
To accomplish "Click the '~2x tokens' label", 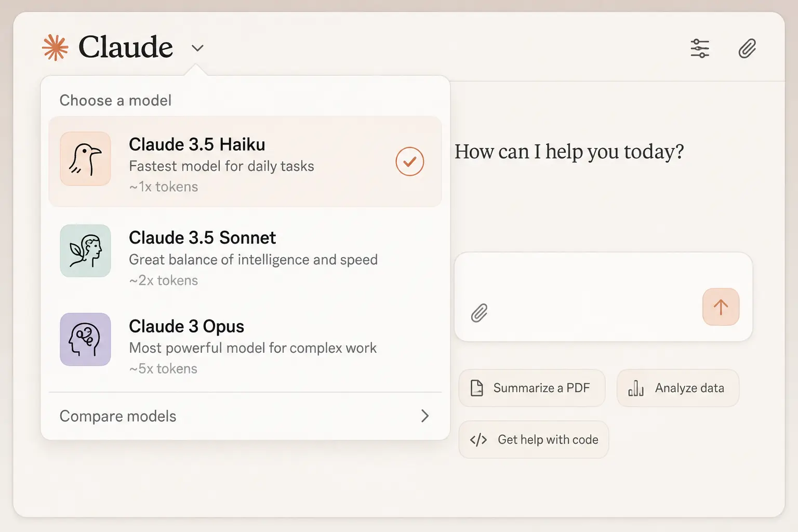I will [164, 281].
